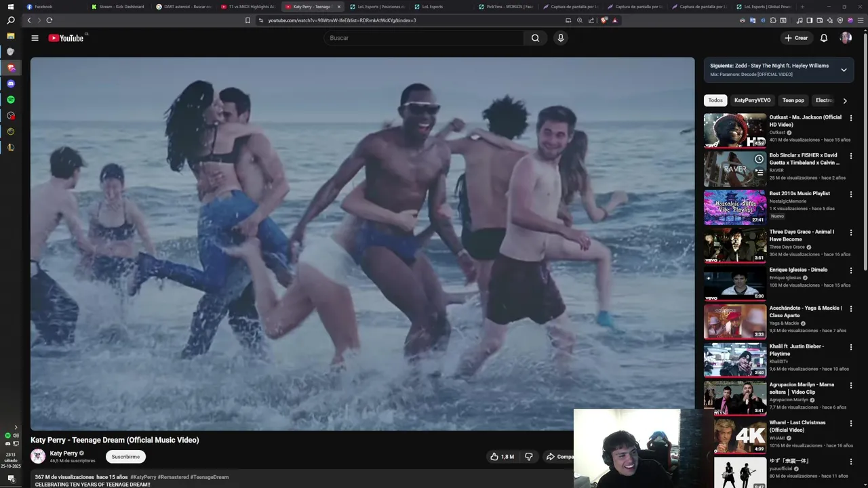Share this page from the address bar
Viewport: 868px width, 488px height.
(x=591, y=20)
